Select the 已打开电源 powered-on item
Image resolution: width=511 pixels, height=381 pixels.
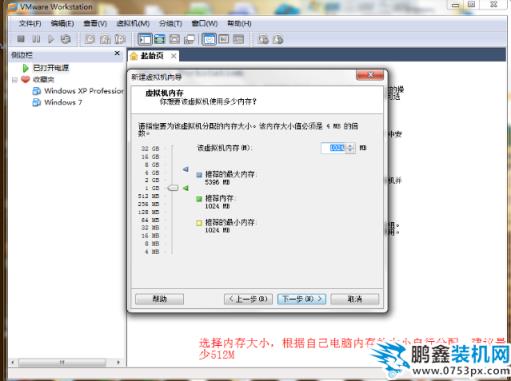pos(51,68)
